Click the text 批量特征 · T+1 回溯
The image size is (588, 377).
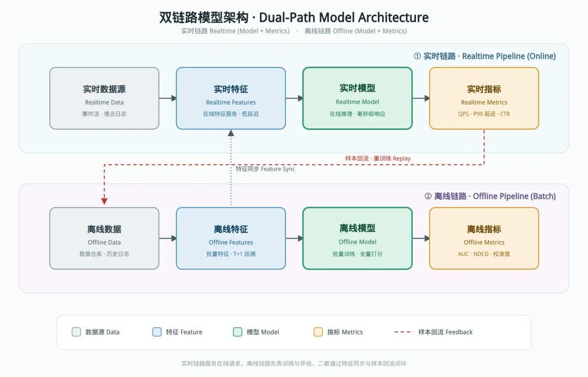231,254
